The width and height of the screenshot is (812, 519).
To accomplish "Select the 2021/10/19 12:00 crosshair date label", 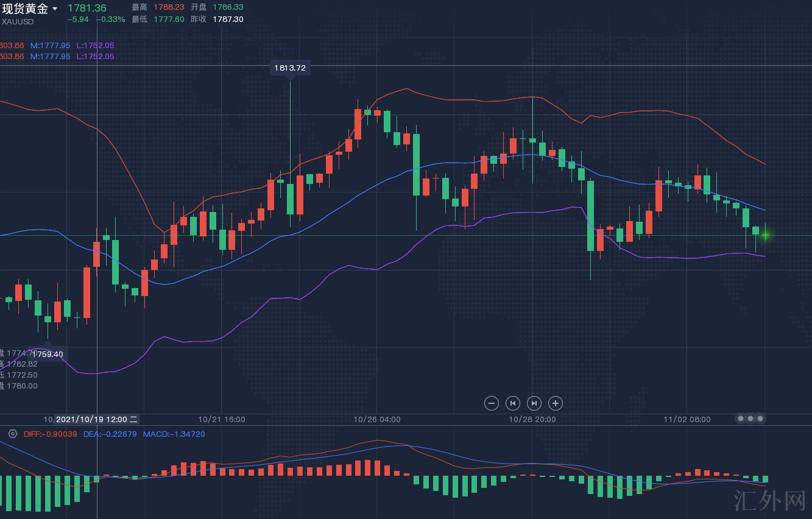I will [x=97, y=420].
